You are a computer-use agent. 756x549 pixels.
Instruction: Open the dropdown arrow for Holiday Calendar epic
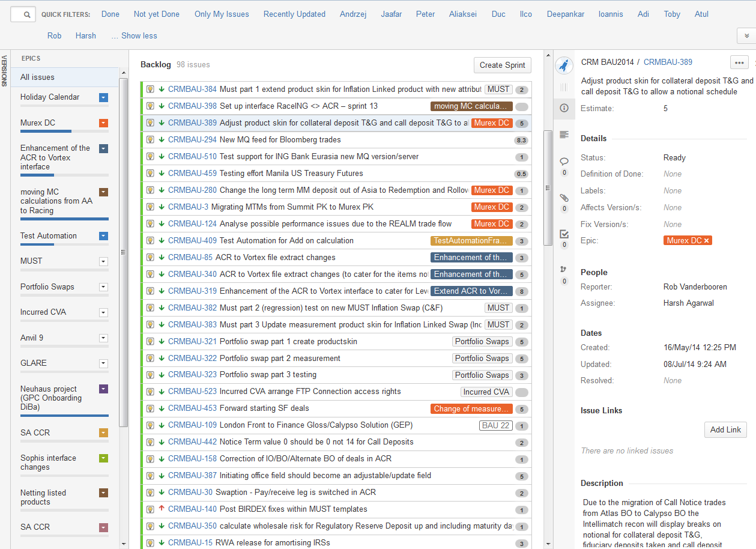pos(103,97)
